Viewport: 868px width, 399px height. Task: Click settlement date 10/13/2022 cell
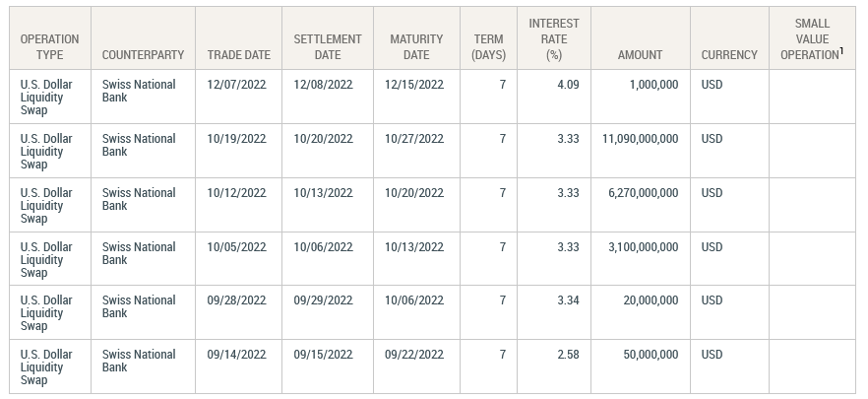click(328, 205)
